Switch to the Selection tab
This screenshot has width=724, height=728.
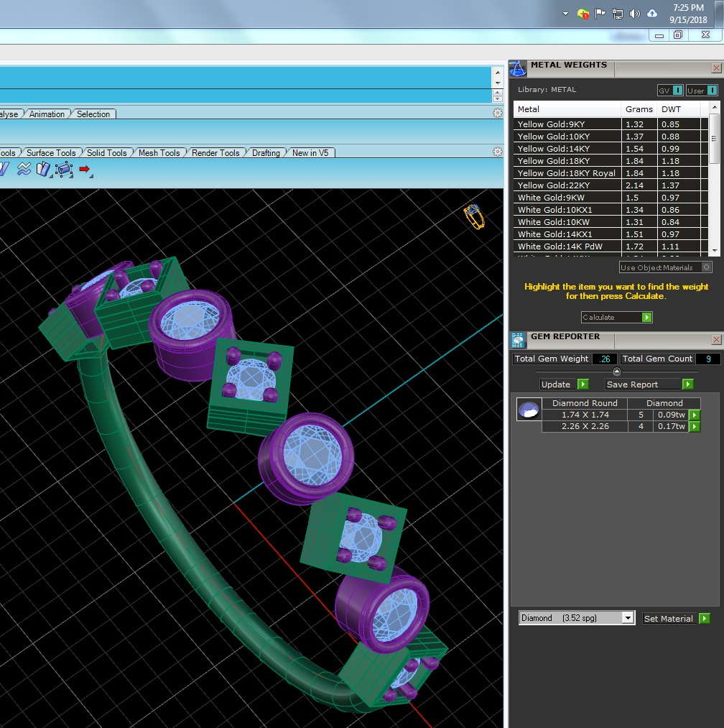pyautogui.click(x=93, y=114)
